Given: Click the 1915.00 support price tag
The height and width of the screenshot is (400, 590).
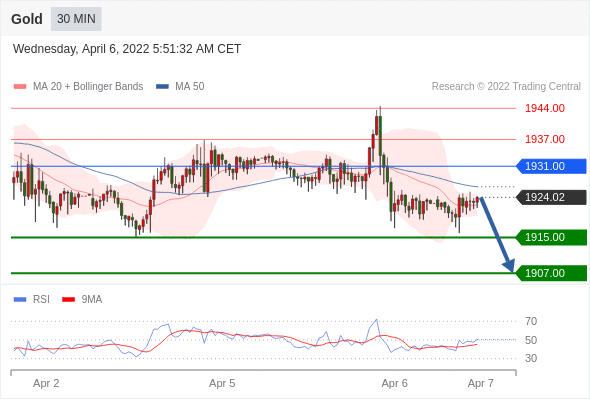Looking at the screenshot, I should tap(551, 237).
